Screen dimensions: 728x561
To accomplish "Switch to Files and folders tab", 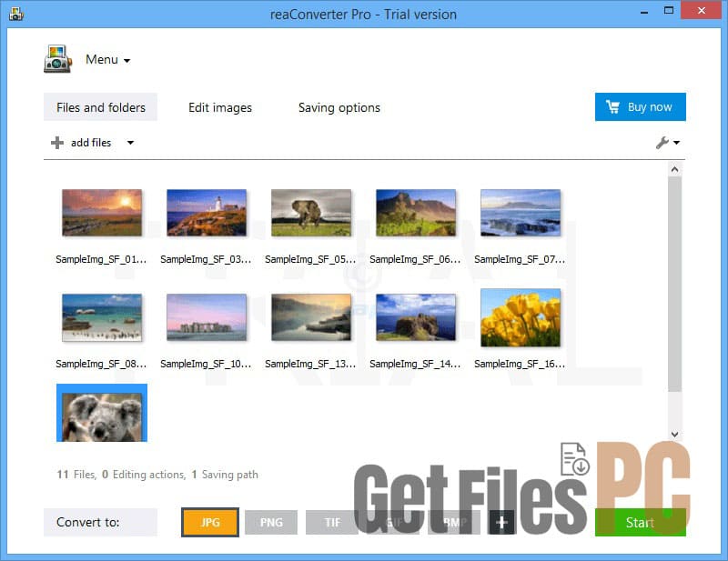I will click(101, 107).
